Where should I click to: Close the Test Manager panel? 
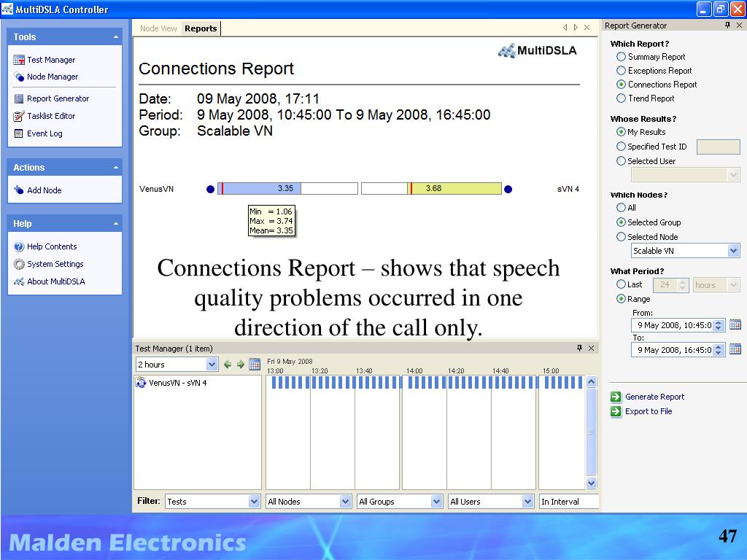click(591, 348)
